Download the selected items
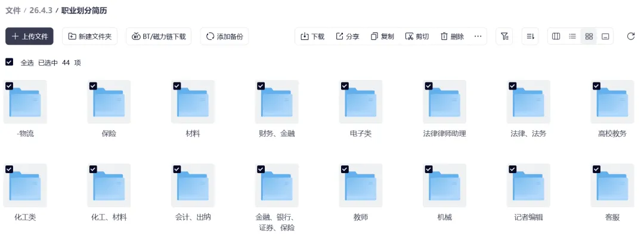The width and height of the screenshot is (644, 240). 312,36
